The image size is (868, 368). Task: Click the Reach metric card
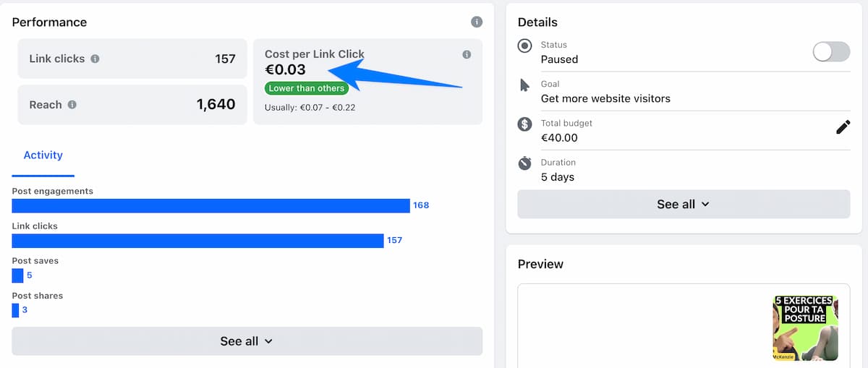[x=132, y=105]
